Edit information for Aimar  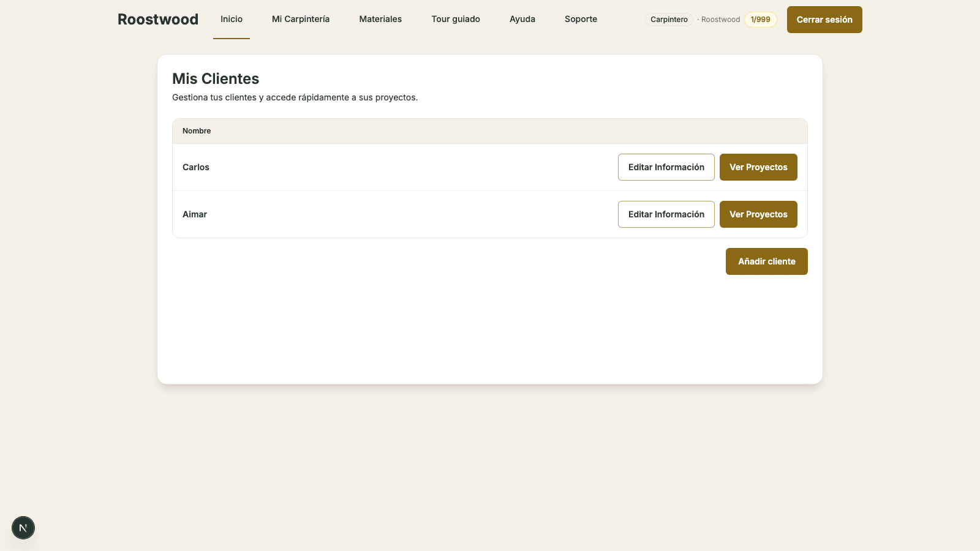click(x=666, y=214)
